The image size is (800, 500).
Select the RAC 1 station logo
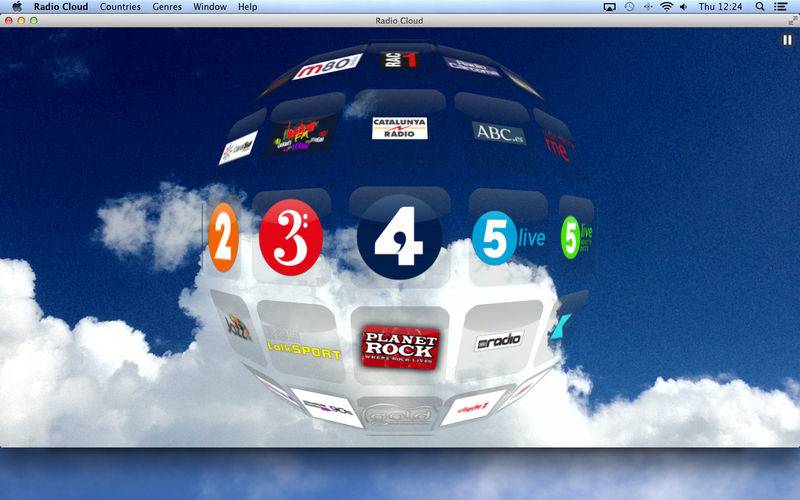click(x=399, y=60)
